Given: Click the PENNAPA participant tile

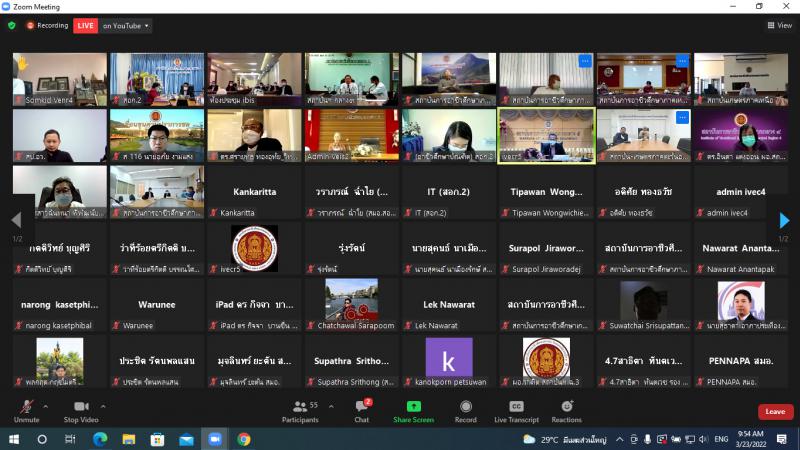Looking at the screenshot, I should 741,361.
